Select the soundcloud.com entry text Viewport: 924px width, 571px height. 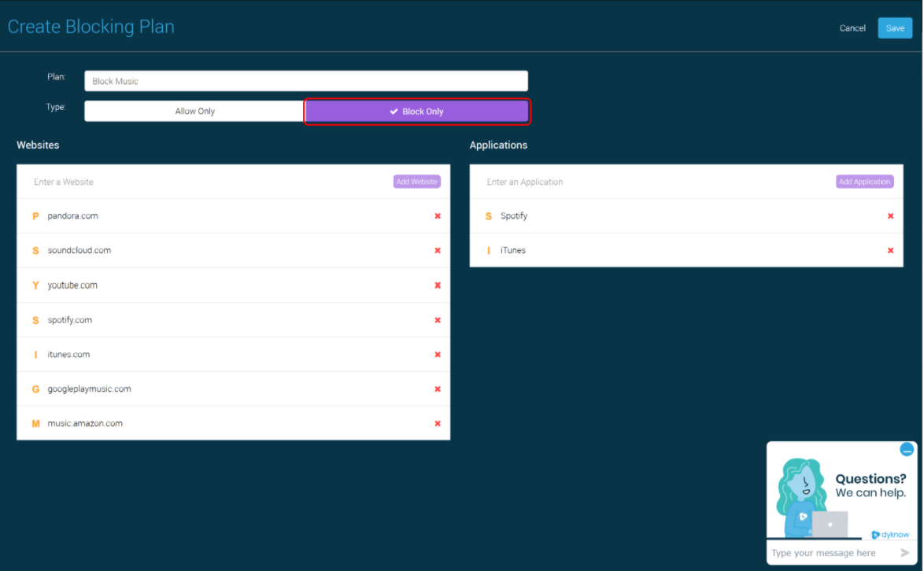[79, 251]
